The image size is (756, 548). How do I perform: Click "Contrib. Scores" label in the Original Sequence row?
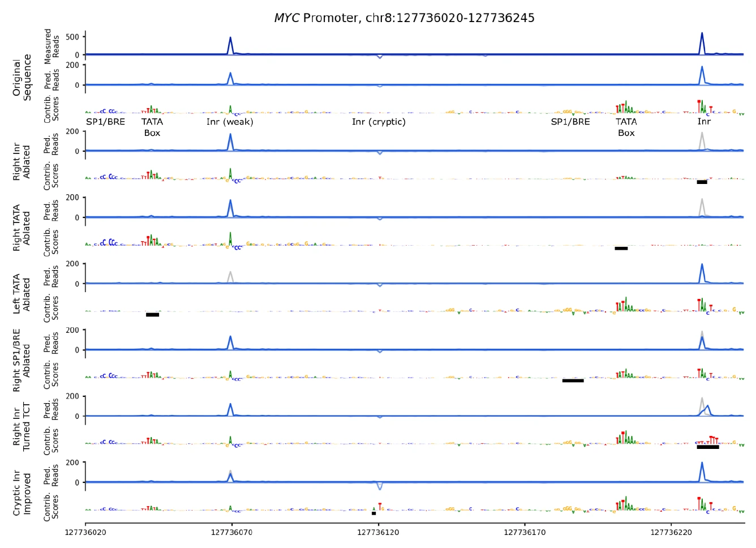51,109
